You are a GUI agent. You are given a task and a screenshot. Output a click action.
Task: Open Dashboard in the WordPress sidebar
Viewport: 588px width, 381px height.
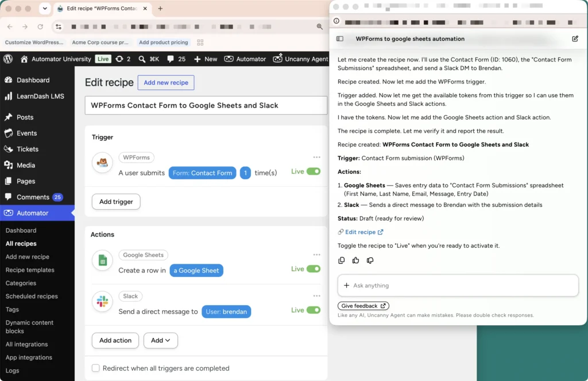pyautogui.click(x=33, y=80)
